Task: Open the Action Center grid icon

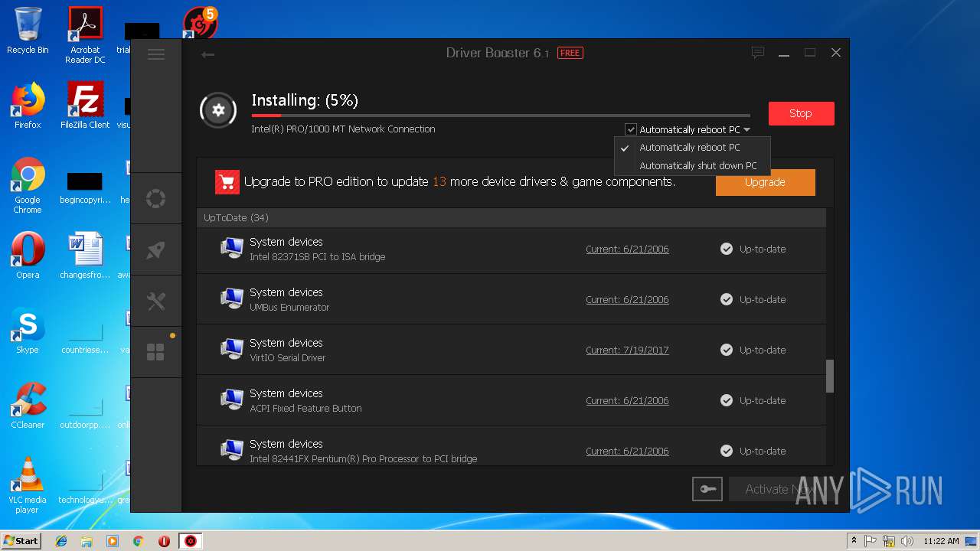Action: tap(155, 352)
